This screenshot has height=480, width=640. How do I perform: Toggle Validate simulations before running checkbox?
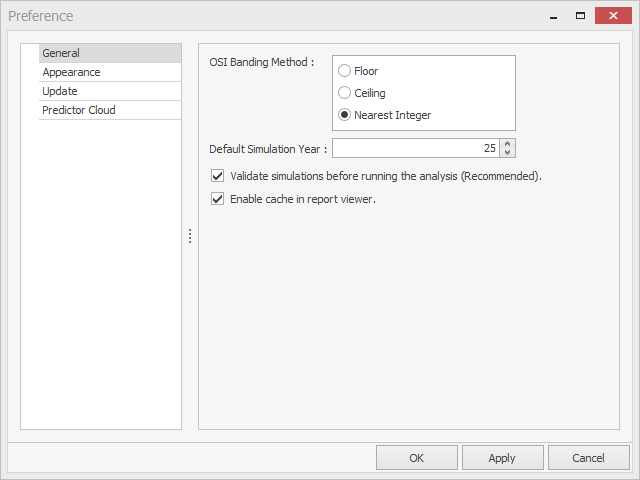[x=217, y=176]
